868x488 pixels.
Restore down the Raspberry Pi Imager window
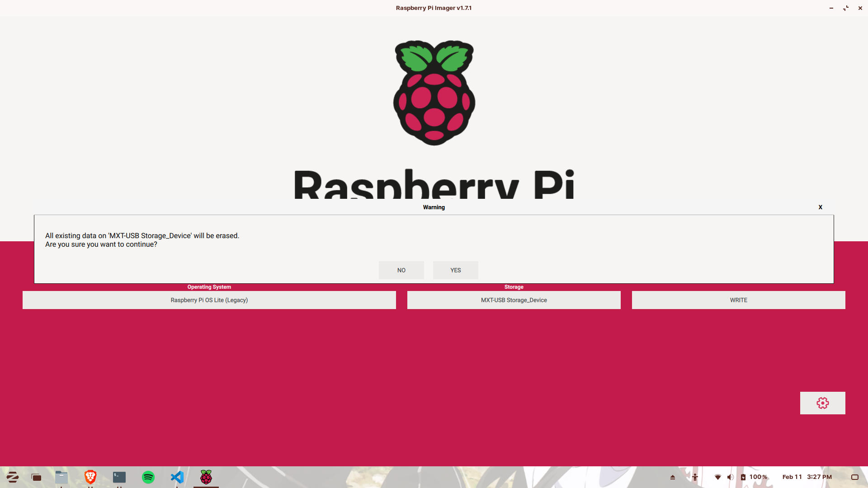click(x=846, y=8)
